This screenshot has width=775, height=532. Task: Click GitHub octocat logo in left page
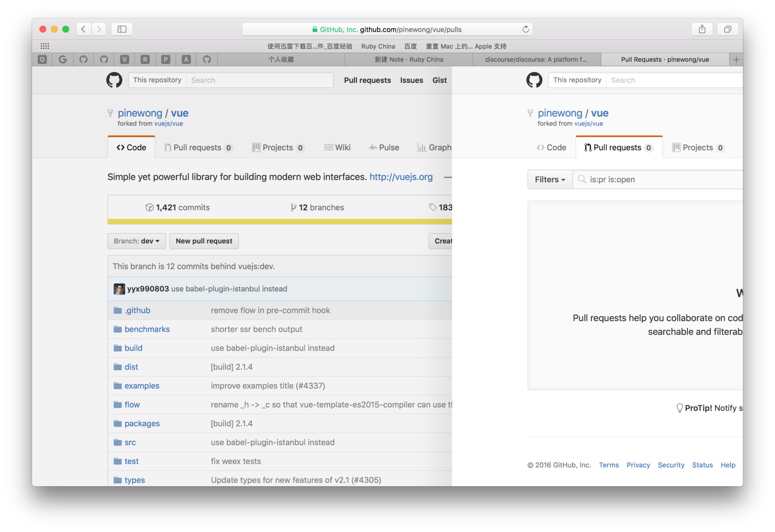(114, 80)
